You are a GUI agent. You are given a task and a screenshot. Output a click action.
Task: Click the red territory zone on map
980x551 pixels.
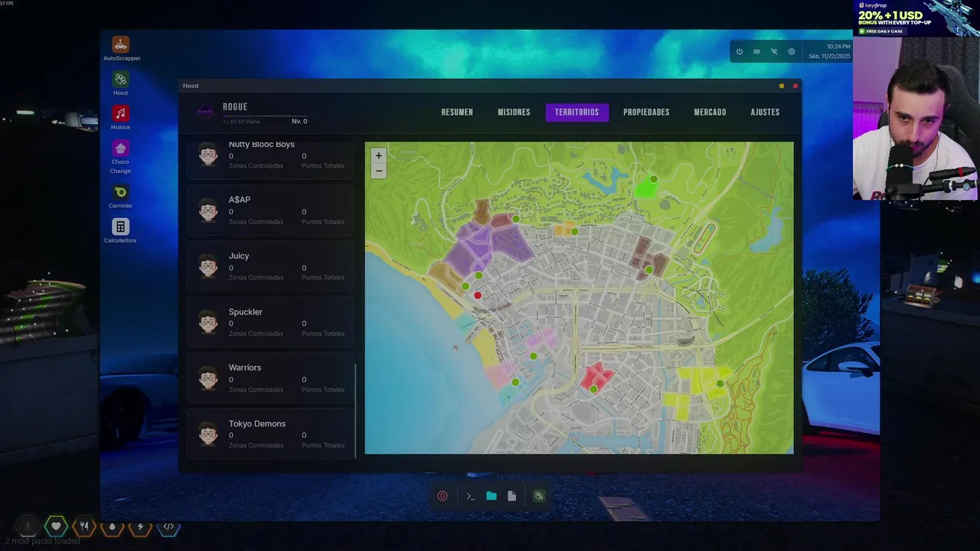click(596, 377)
